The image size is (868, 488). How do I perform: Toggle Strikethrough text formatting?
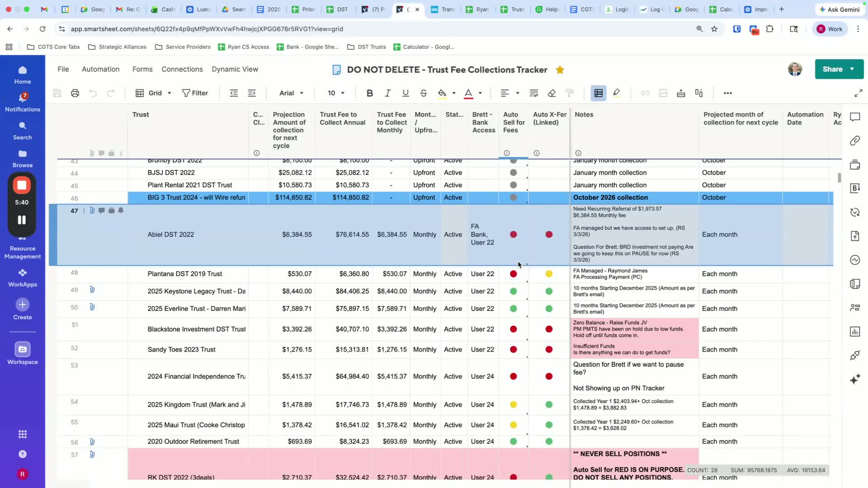coord(423,93)
